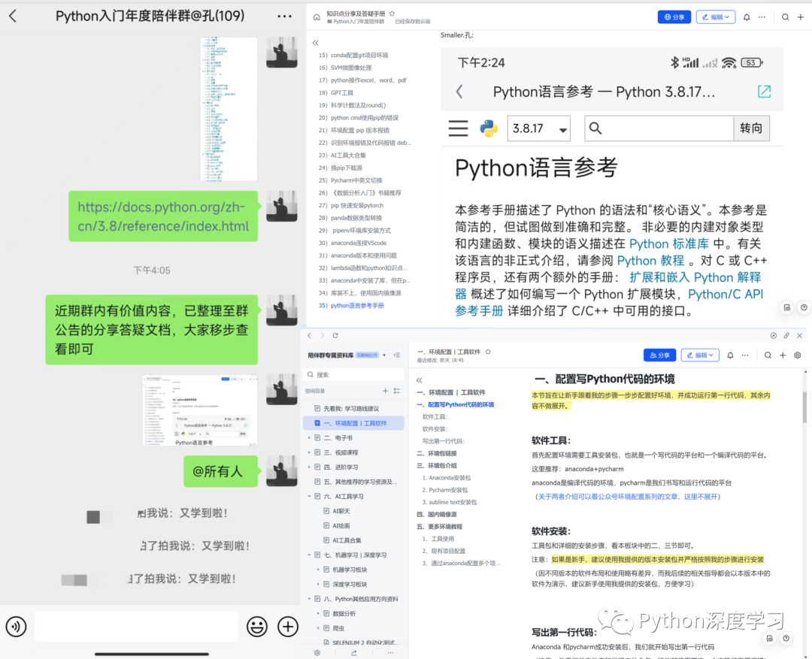Click the 分享 button in bottom document
The width and height of the screenshot is (812, 659).
click(660, 355)
